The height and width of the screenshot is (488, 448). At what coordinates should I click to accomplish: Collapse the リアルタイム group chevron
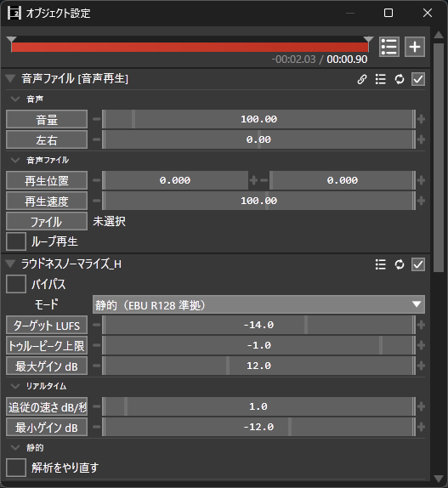(x=15, y=386)
